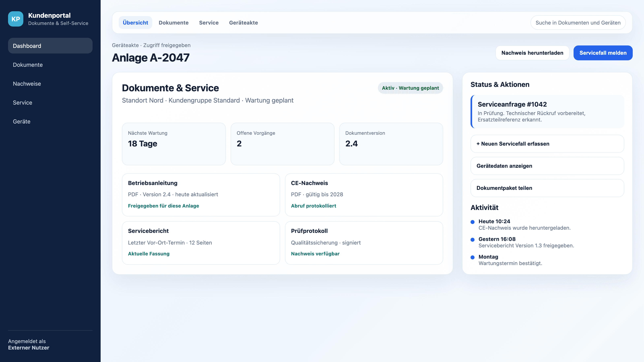The width and height of the screenshot is (644, 362).
Task: Focus the search field for Dokumenten und Geräten
Action: 578,23
